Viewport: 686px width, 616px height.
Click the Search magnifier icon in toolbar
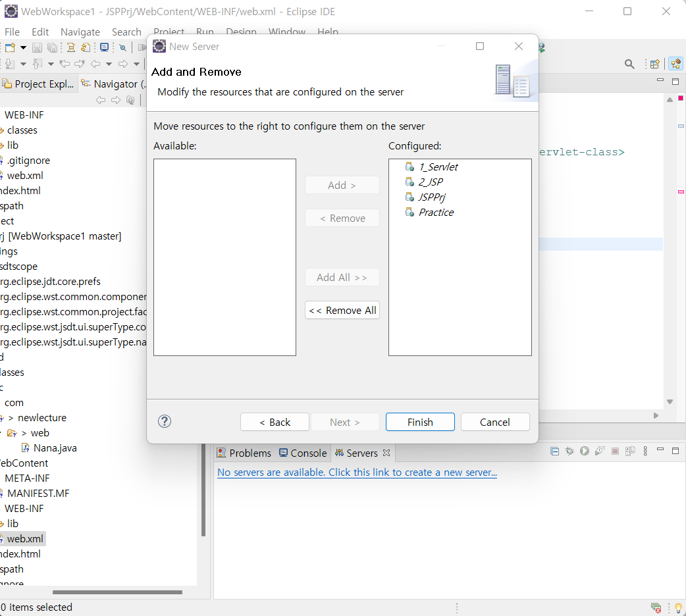[629, 64]
